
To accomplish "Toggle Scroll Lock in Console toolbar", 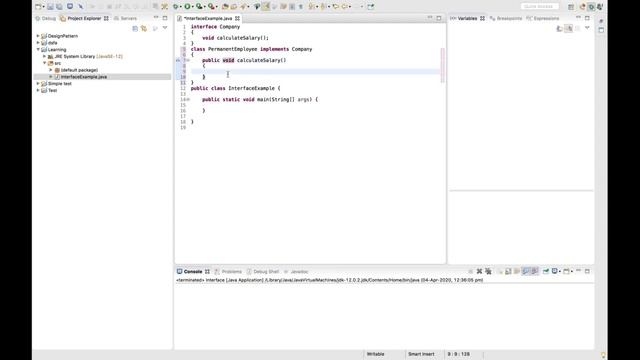I will 508,271.
